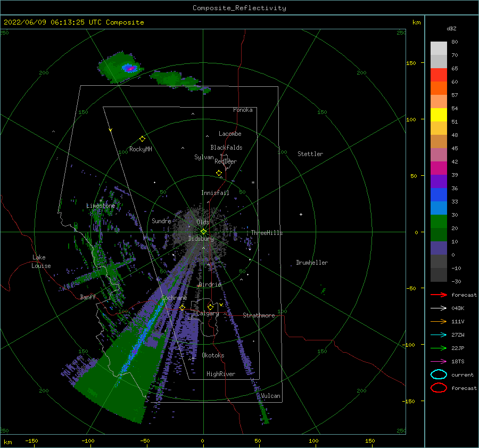479x448 pixels.
Task: Click the white 04DK arrow icon
Action: click(x=439, y=308)
